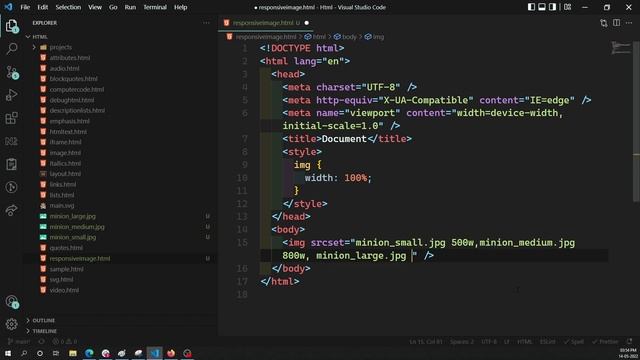Open minion_medium.jpg in the file tree

click(x=77, y=227)
